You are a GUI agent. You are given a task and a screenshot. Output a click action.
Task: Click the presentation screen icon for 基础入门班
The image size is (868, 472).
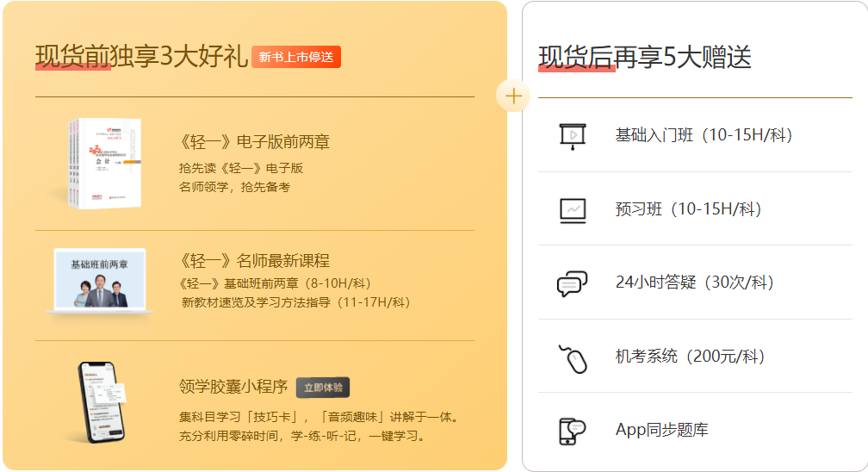pos(573,136)
